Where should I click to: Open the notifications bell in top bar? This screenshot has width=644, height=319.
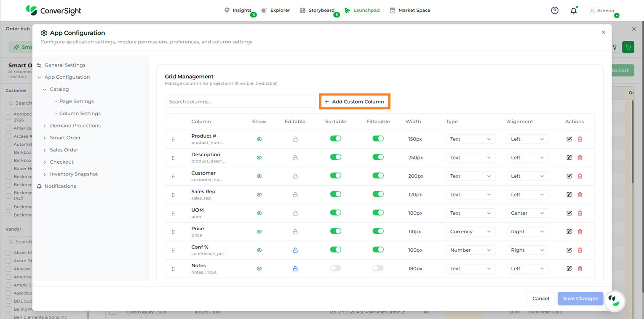point(573,11)
